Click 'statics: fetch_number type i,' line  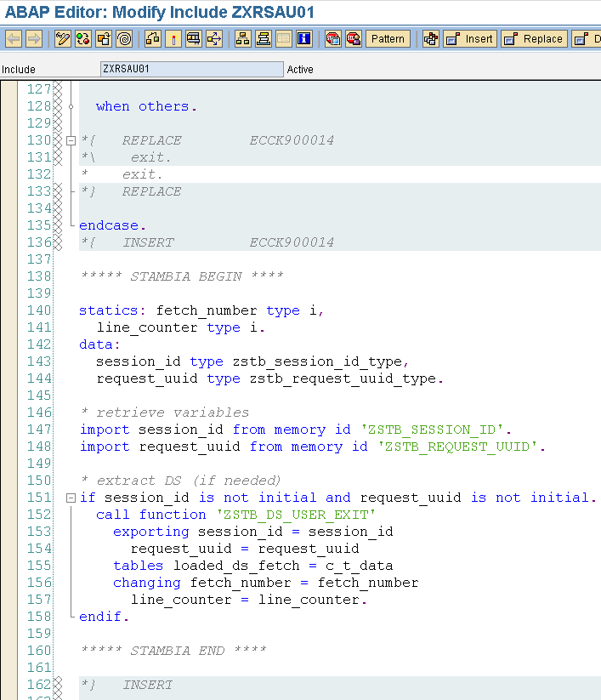(x=201, y=310)
